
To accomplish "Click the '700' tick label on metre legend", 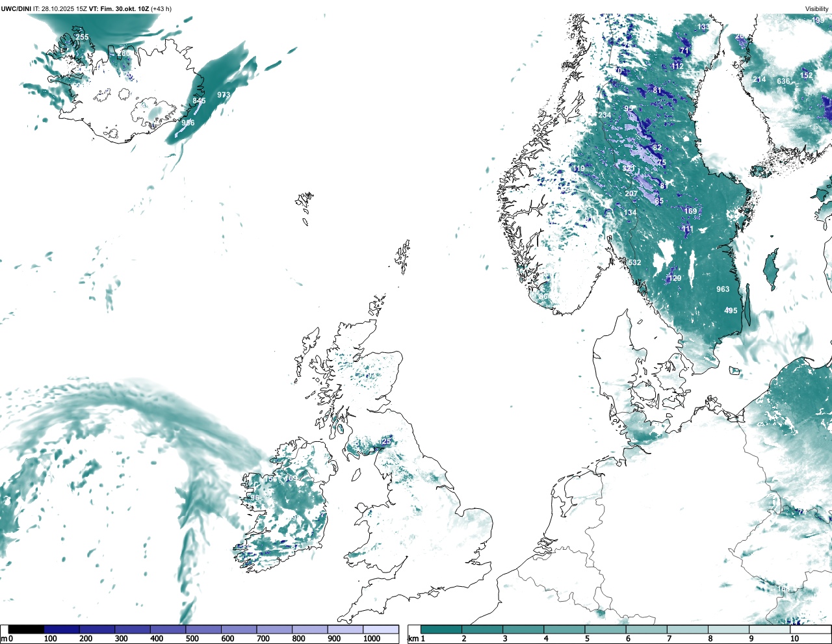I will (x=263, y=639).
